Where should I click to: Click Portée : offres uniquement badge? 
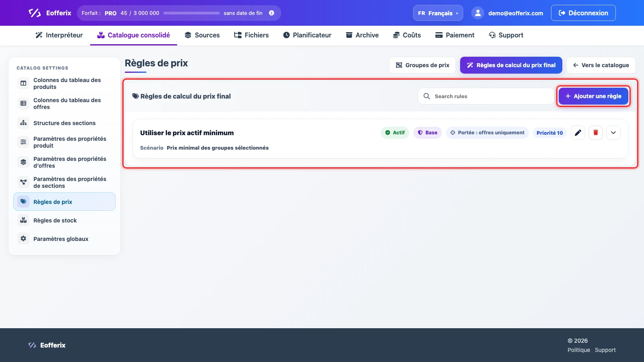(487, 133)
